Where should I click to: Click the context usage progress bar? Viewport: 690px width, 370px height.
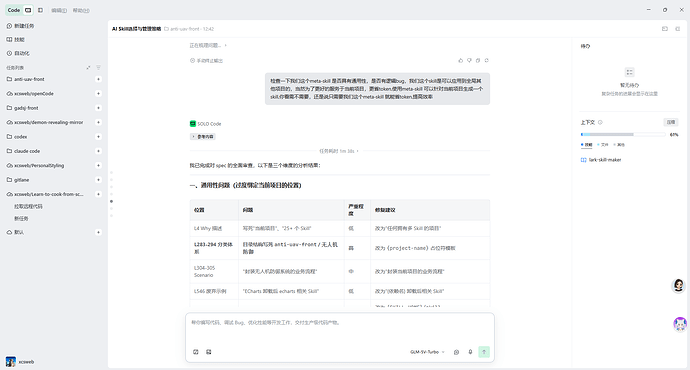[623, 134]
